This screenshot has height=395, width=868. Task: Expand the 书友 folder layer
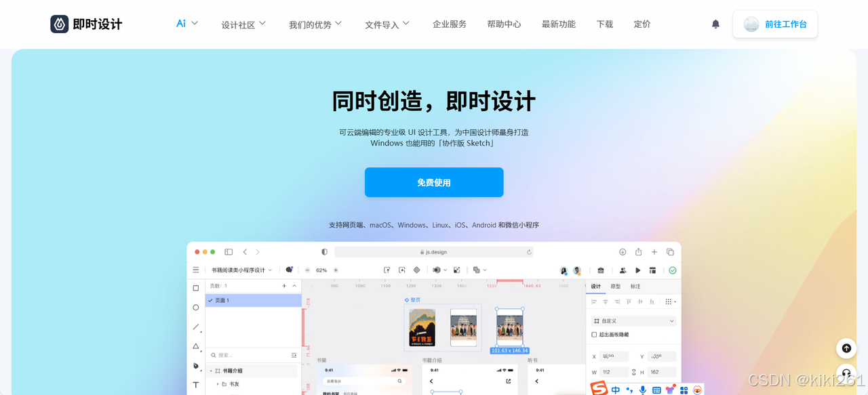pos(218,383)
